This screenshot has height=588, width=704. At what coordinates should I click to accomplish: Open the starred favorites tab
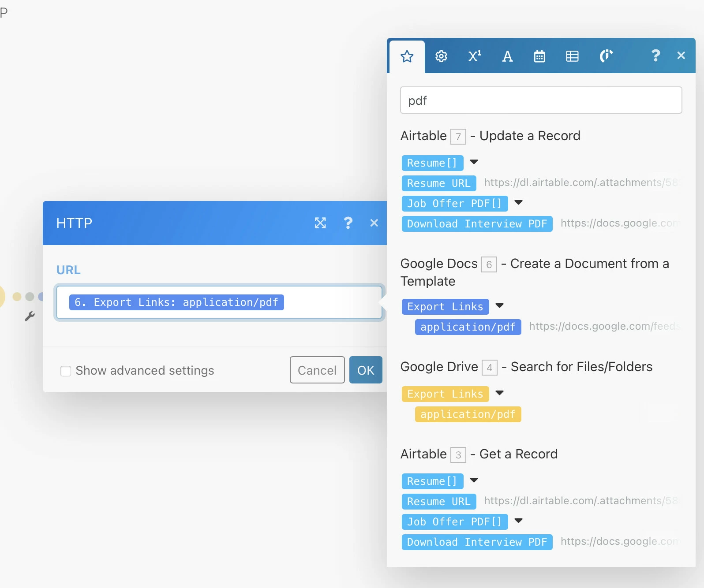pos(407,56)
